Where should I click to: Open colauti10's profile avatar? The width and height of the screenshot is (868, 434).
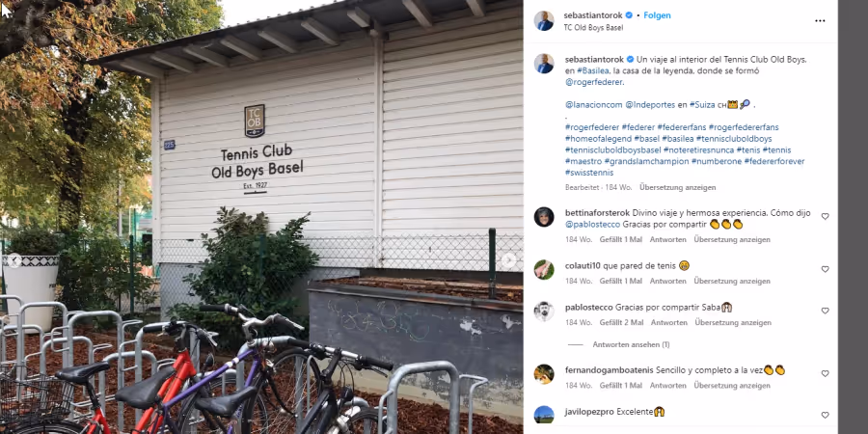pos(544,270)
